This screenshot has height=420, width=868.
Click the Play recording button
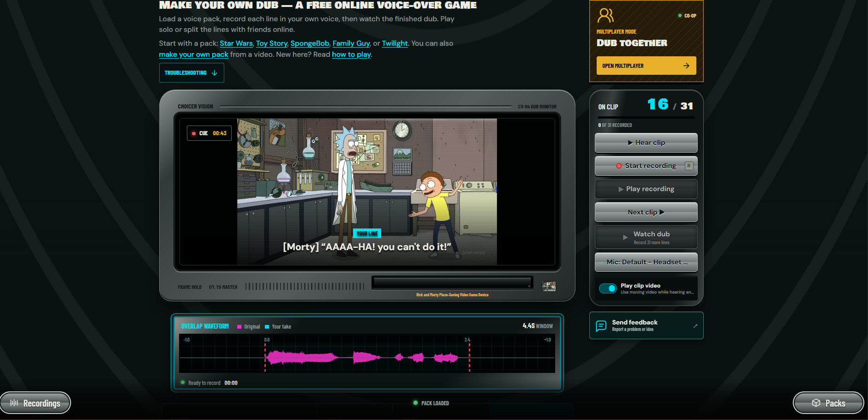646,189
